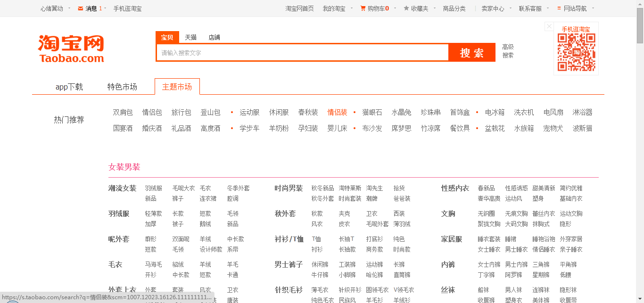The image size is (644, 303).
Task: Click the star icon beside 收藏夹
Action: point(406,8)
